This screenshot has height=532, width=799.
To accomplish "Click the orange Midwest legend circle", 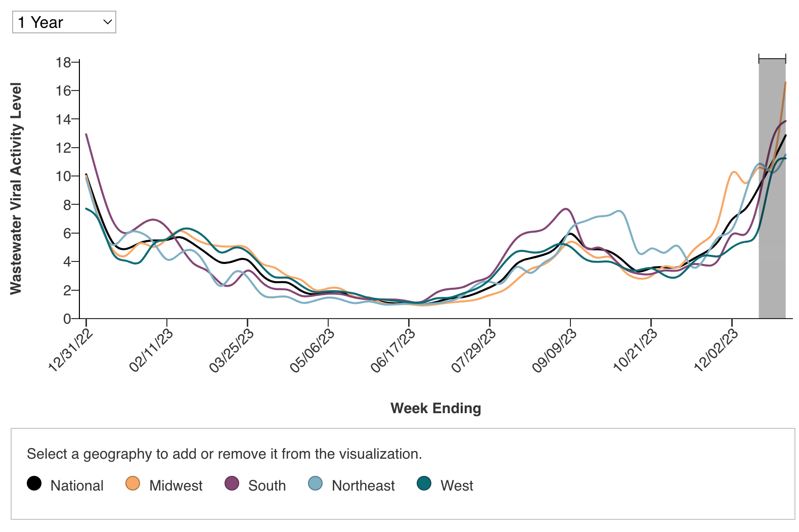I will click(132, 483).
